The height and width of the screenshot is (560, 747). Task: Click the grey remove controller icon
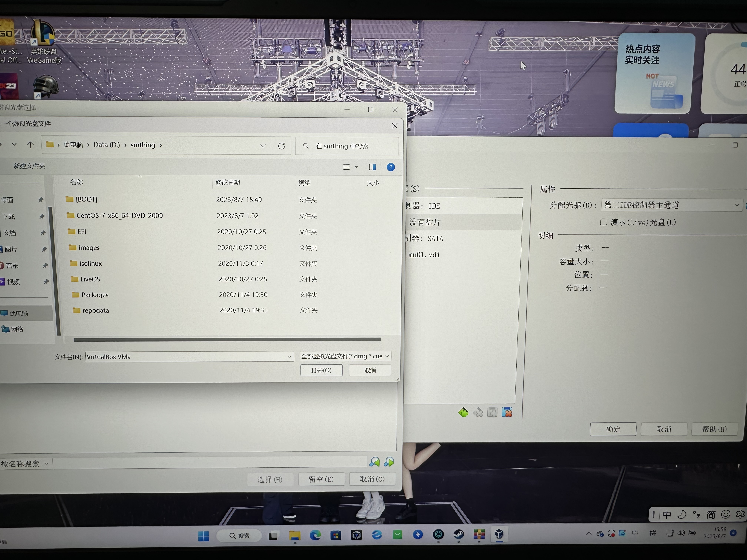[478, 412]
